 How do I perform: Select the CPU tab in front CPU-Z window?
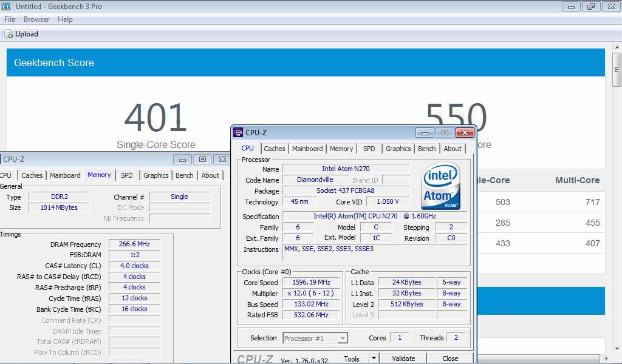click(248, 148)
